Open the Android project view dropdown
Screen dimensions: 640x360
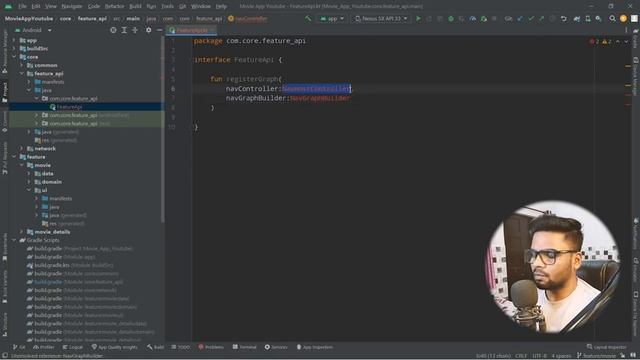[x=33, y=30]
